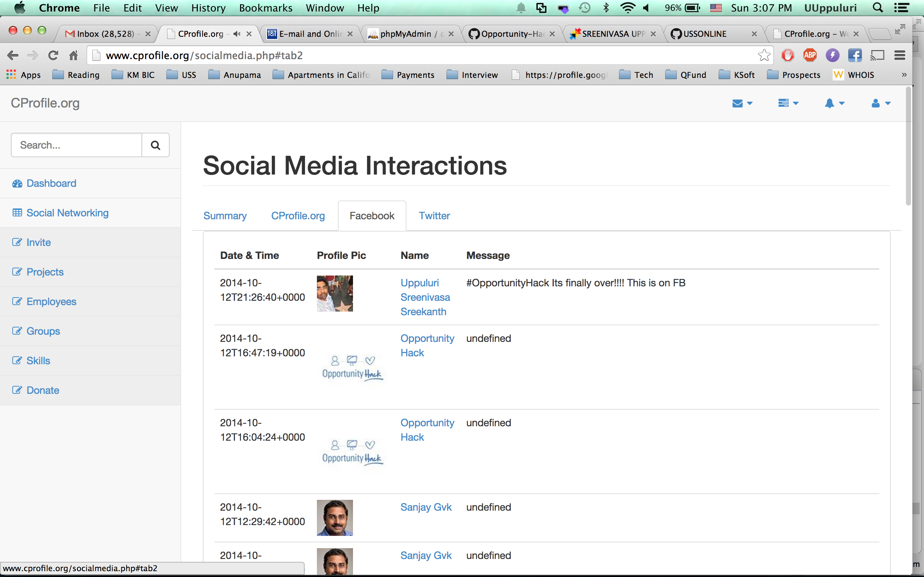The image size is (924, 577).
Task: Open the messages envelope dropdown
Action: 742,103
